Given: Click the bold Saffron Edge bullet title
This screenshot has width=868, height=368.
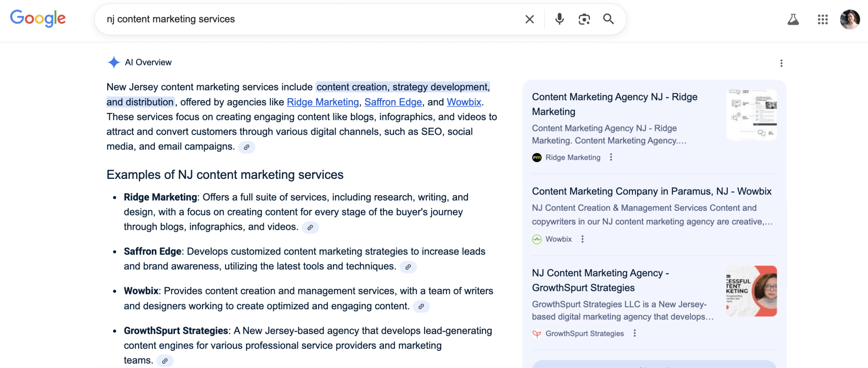Looking at the screenshot, I should (152, 252).
